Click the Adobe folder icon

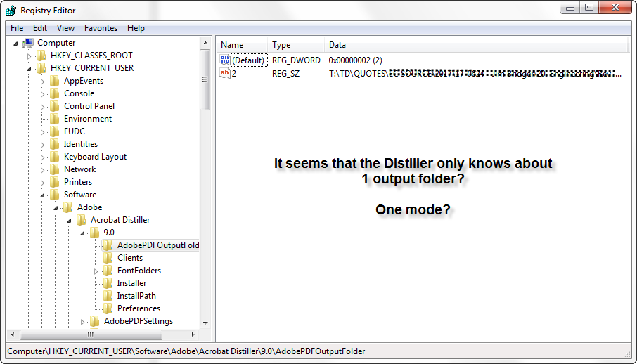(67, 207)
